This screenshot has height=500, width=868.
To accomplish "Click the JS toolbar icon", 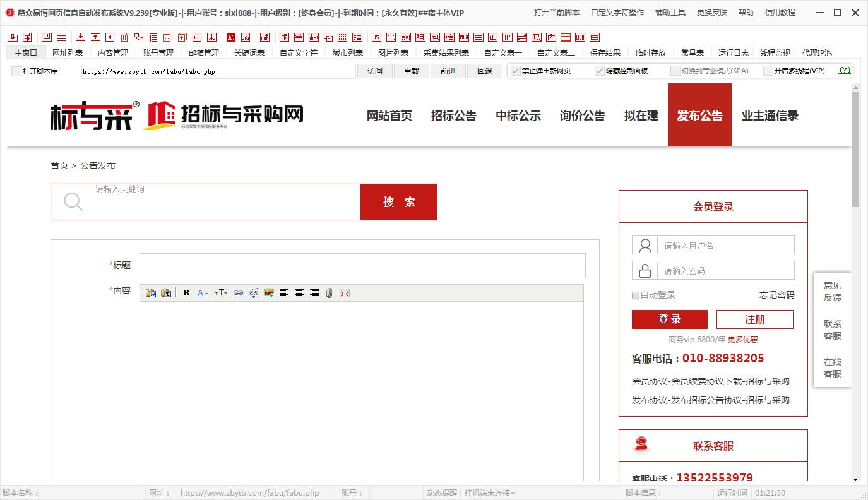I will point(376,37).
